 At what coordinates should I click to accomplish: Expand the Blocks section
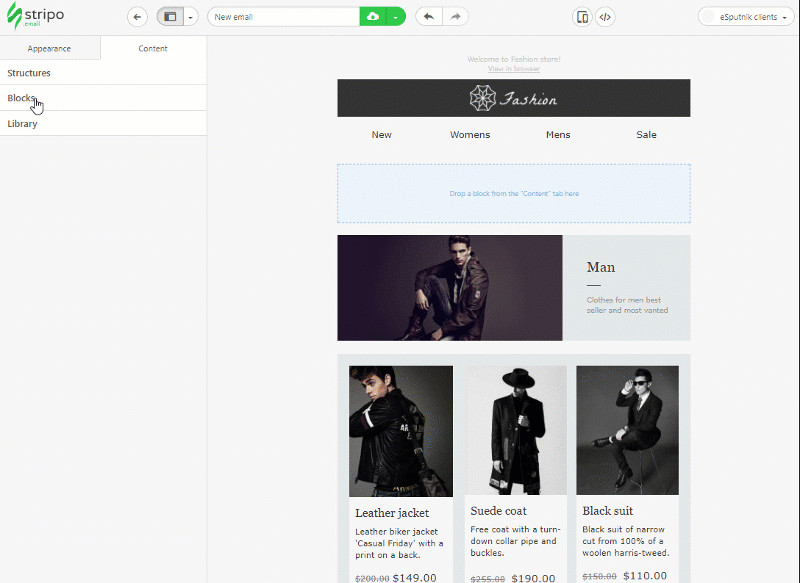pyautogui.click(x=103, y=98)
